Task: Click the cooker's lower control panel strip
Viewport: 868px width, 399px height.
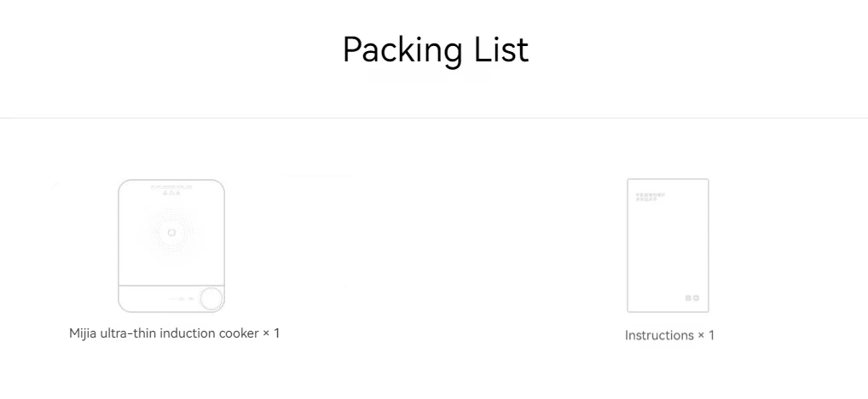Action: [x=171, y=299]
